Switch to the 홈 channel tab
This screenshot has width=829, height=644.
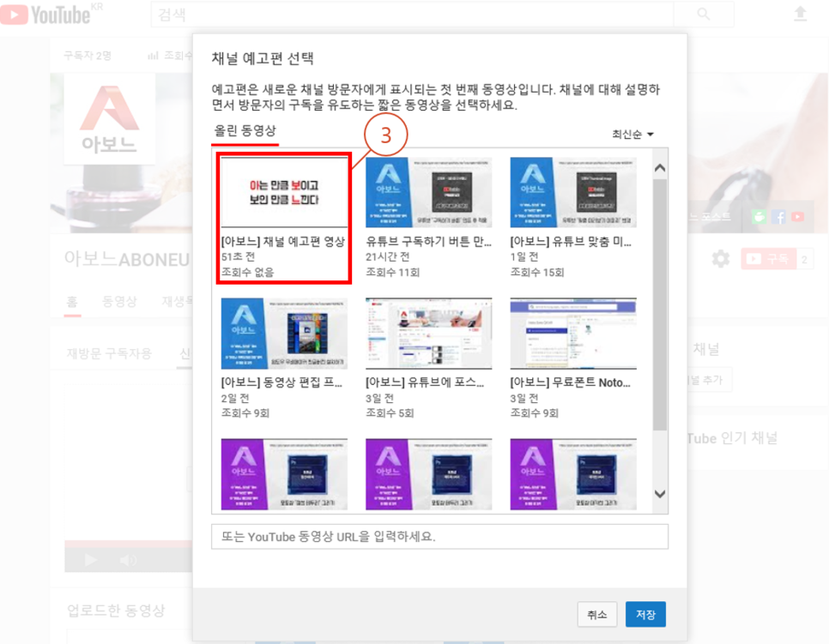(x=72, y=302)
